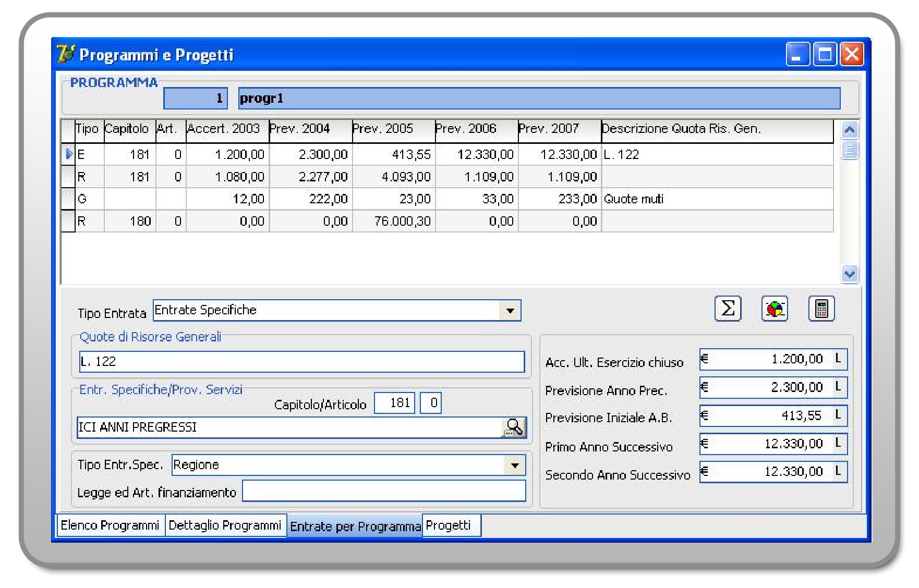Image resolution: width=919 pixels, height=588 pixels.
Task: Switch to the Dettaglio Programmi tab
Action: point(225,525)
